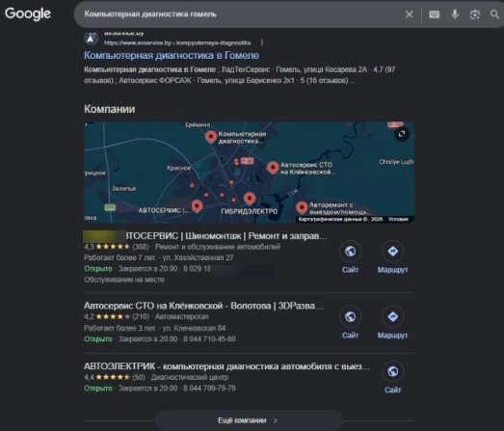Click address ул. Кленковская 84
The height and width of the screenshot is (431, 504).
(194, 328)
